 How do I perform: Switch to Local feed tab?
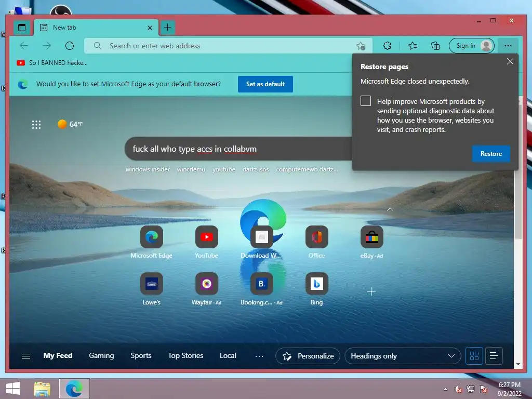228,355
